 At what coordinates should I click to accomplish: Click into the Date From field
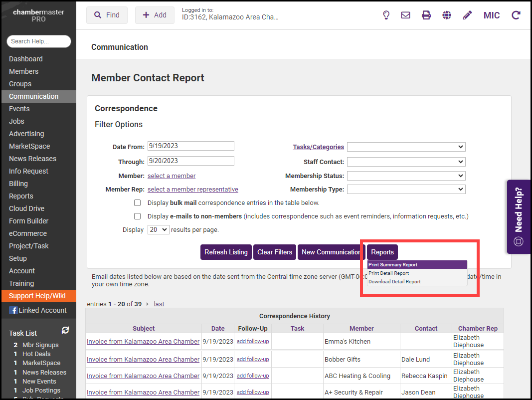tap(190, 146)
